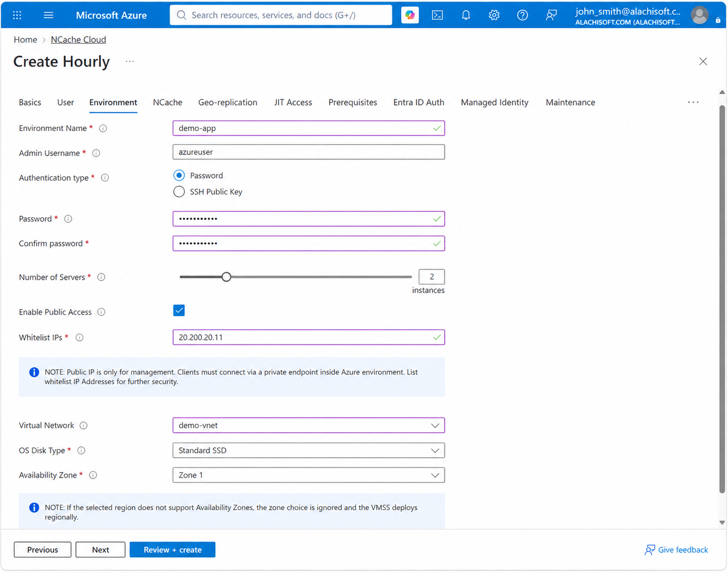This screenshot has width=728, height=573.
Task: Focus the Azure search resources box
Action: 281,15
